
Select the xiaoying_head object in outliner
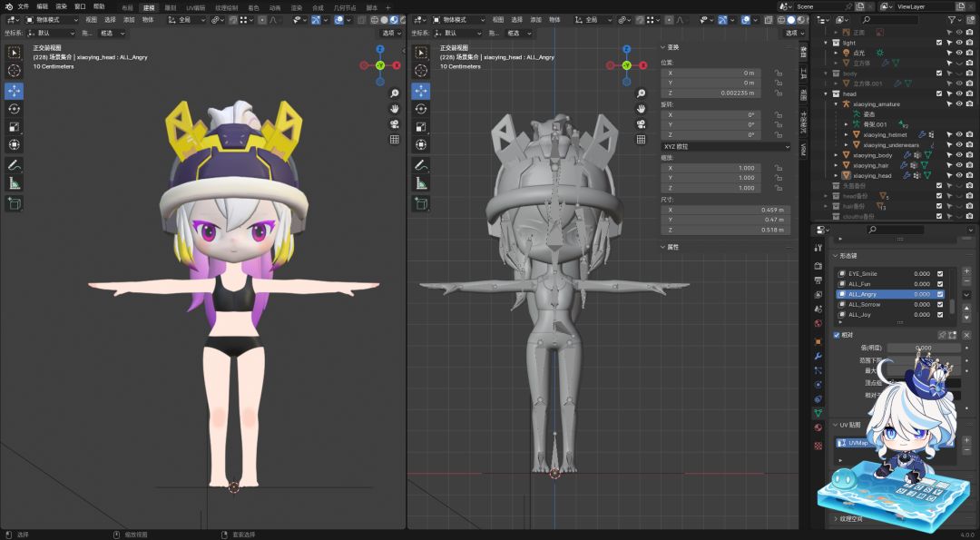pos(872,176)
